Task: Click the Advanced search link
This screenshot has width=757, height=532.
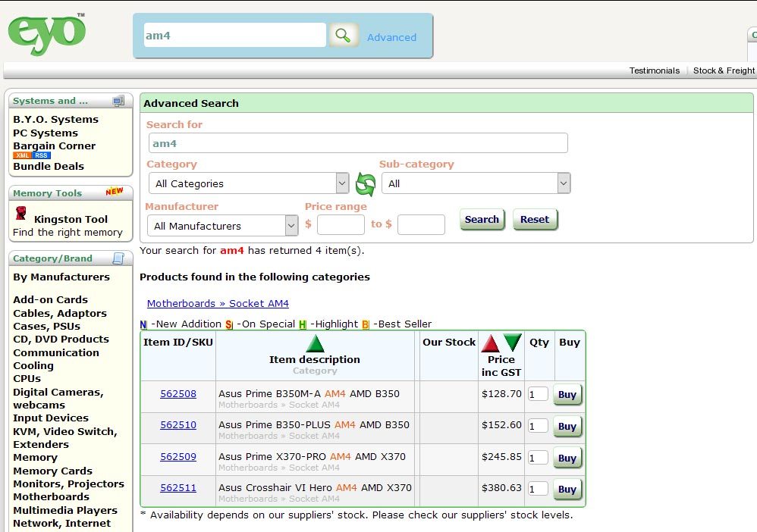Action: coord(391,37)
